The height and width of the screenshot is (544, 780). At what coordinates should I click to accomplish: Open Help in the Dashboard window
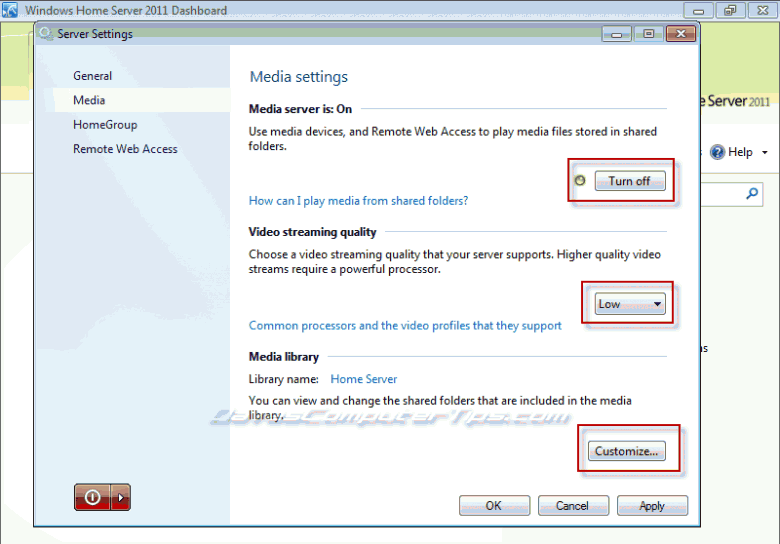tap(732, 152)
